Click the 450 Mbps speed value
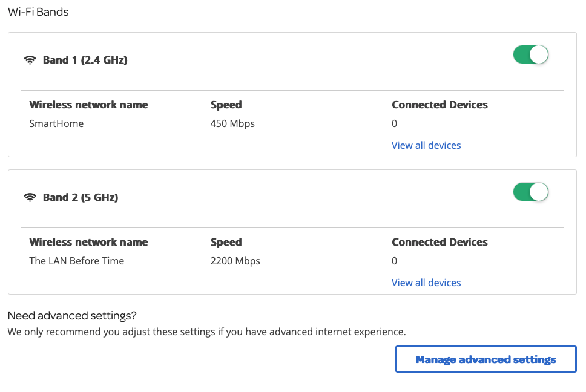586x392 pixels. point(232,123)
